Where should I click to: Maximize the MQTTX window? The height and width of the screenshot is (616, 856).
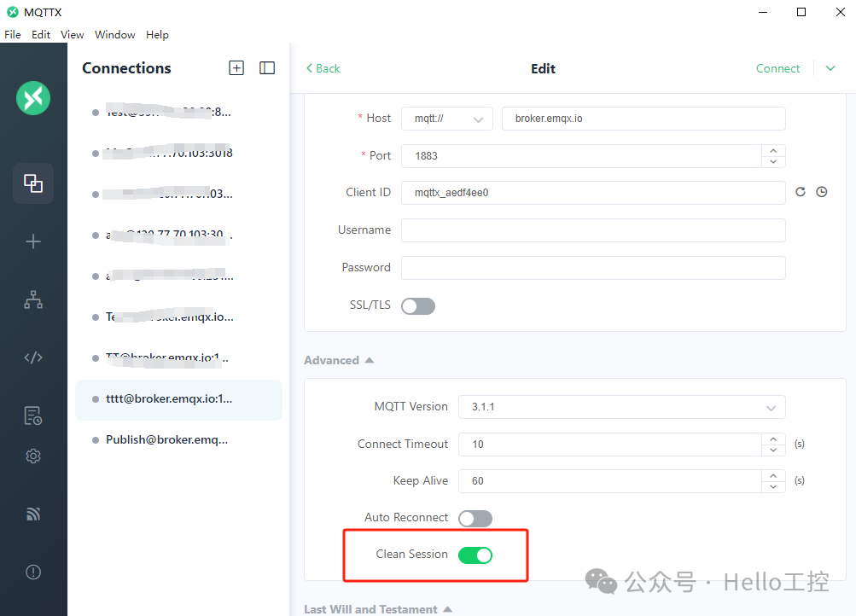pos(801,12)
